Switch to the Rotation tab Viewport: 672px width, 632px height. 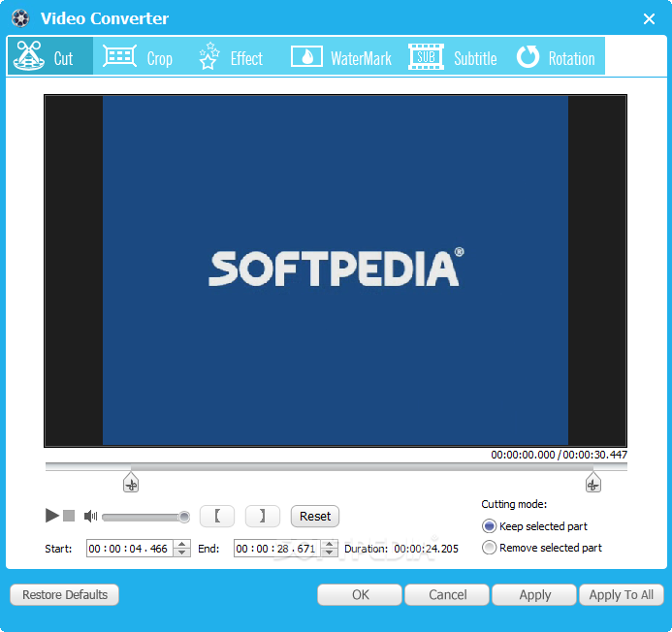point(556,56)
